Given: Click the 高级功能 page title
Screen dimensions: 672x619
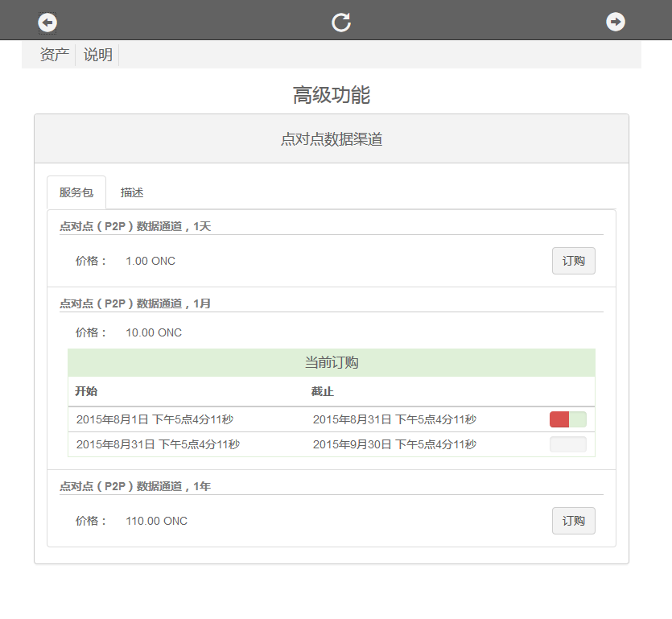Looking at the screenshot, I should [331, 95].
